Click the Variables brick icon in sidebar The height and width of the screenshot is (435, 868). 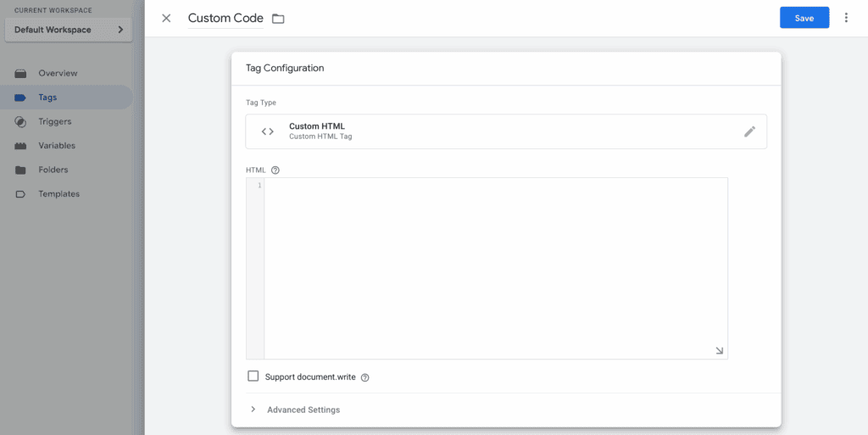click(20, 146)
